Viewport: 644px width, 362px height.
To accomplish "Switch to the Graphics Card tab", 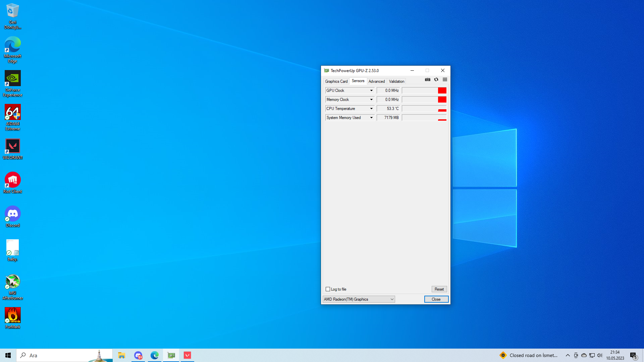I will pos(336,81).
